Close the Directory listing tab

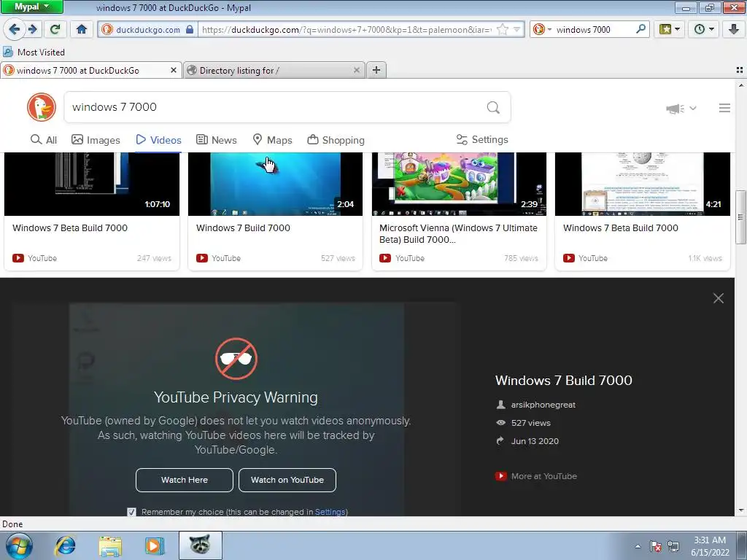(356, 71)
